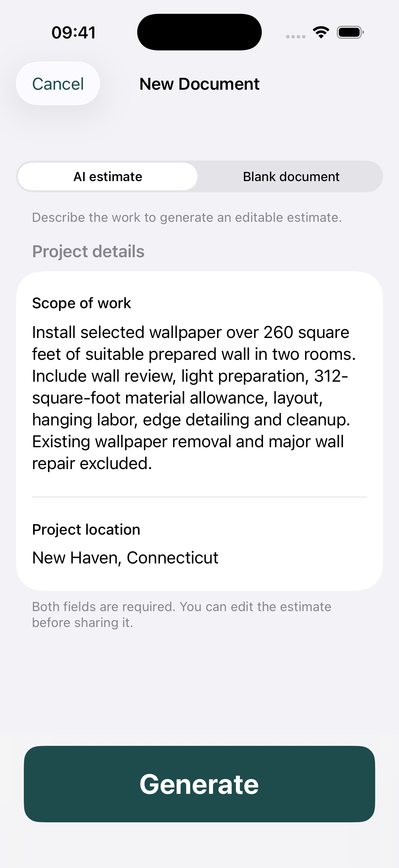The width and height of the screenshot is (399, 868).
Task: Tap the New Document title
Action: coord(199,84)
